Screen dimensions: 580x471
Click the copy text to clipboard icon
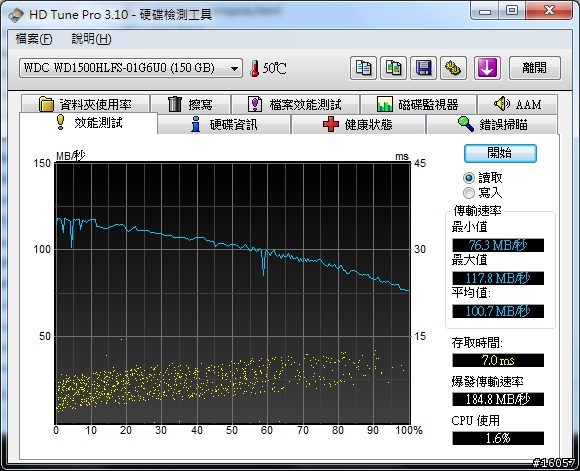click(x=363, y=68)
